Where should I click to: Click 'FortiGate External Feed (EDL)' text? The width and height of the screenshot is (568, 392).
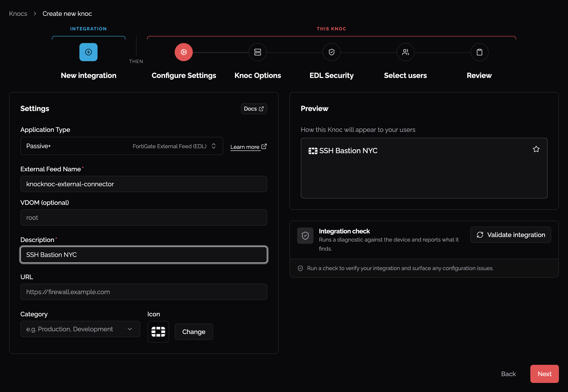point(169,146)
